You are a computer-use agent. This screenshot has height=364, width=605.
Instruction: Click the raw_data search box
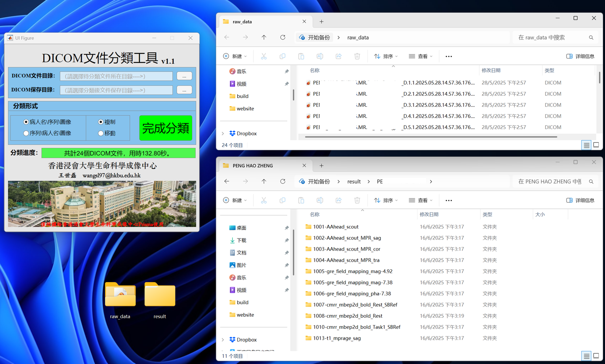(555, 37)
